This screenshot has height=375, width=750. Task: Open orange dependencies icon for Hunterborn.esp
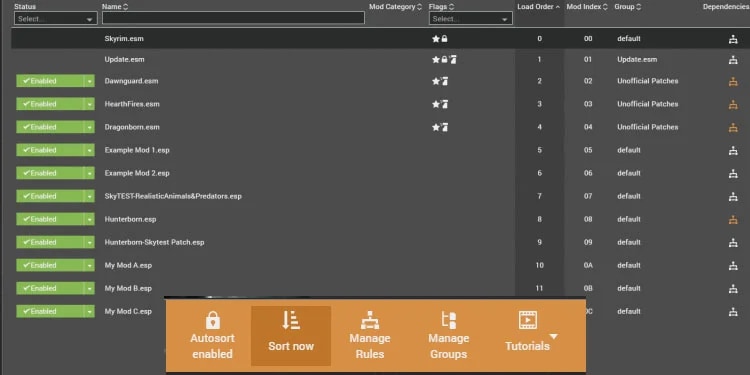733,220
